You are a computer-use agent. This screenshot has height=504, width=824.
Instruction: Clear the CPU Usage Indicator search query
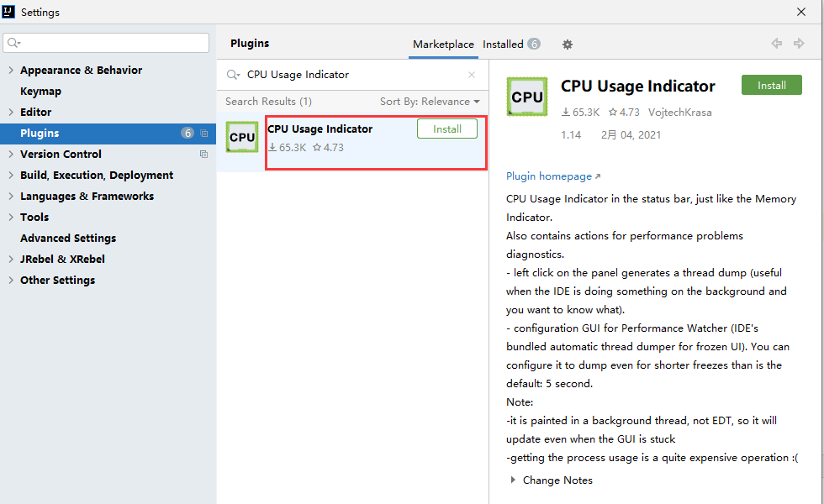click(472, 75)
